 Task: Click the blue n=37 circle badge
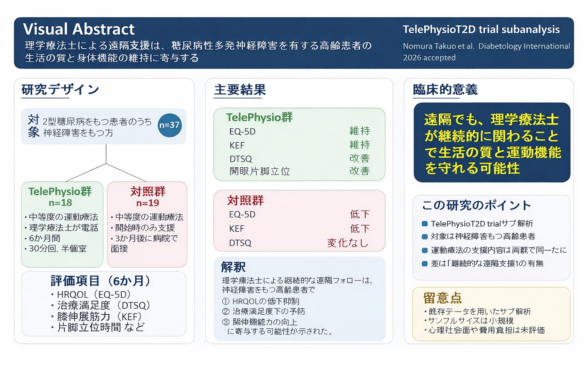tap(170, 125)
